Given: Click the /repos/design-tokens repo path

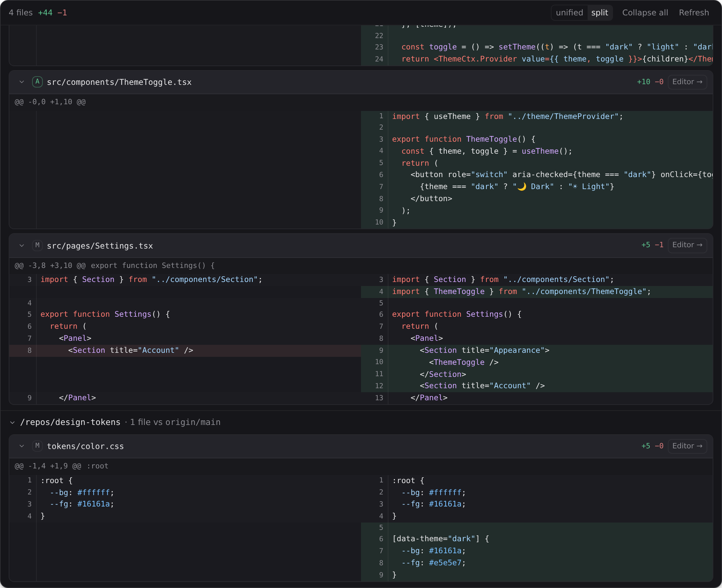Looking at the screenshot, I should (70, 422).
